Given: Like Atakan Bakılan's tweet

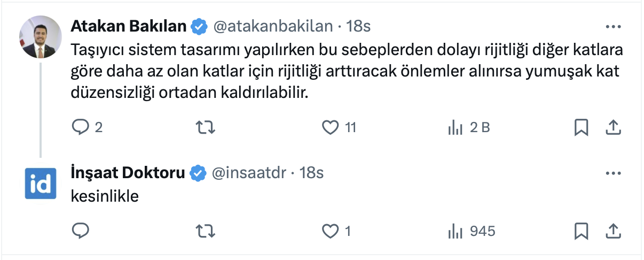Looking at the screenshot, I should [x=331, y=127].
